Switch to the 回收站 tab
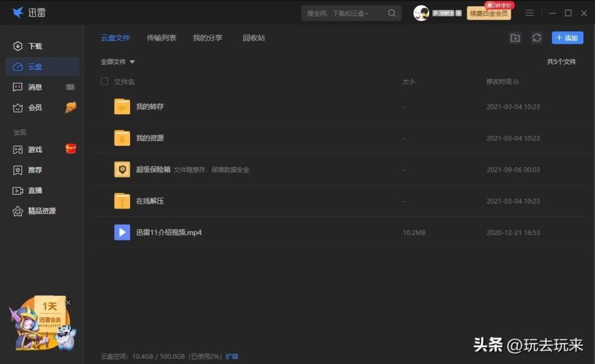Viewport: 595px width, 364px height. (x=253, y=38)
